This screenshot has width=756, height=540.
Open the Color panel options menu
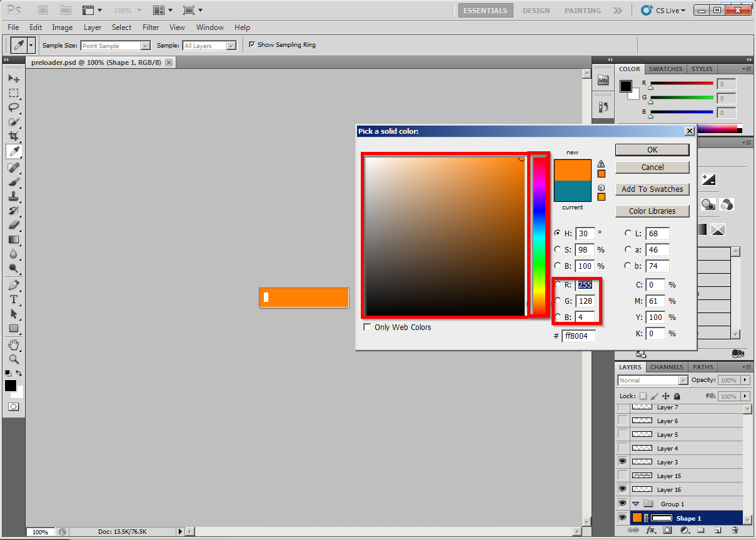pyautogui.click(x=747, y=69)
